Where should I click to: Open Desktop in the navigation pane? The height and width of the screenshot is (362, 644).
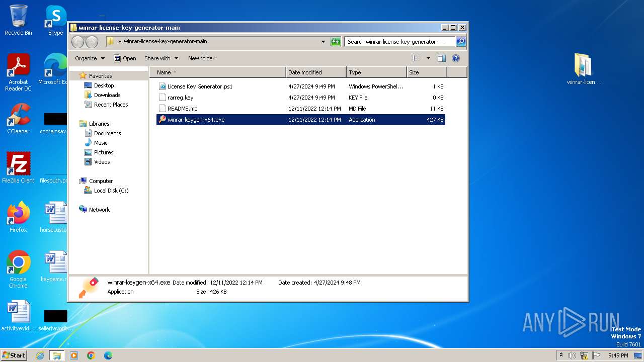click(99, 85)
